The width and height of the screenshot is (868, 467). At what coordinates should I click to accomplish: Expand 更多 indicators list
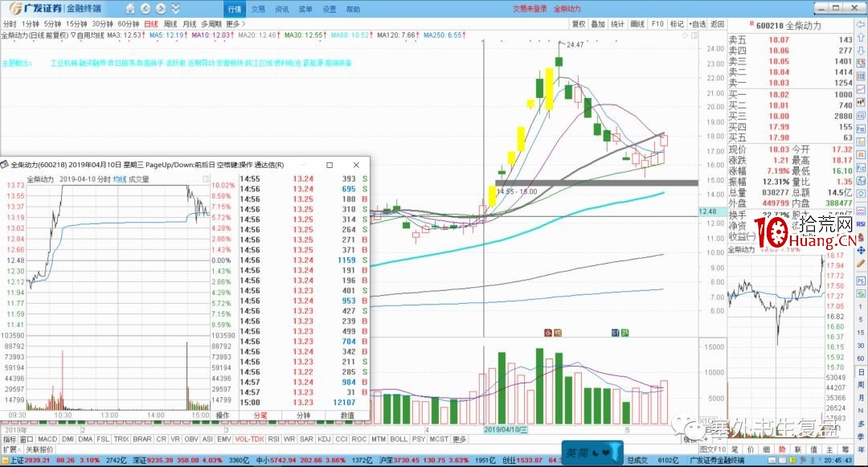(x=460, y=440)
